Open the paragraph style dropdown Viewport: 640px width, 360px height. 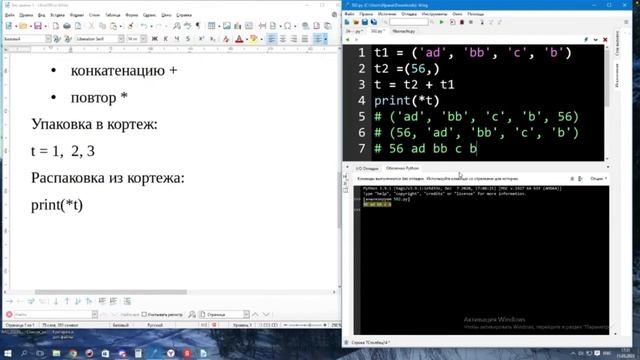(x=48, y=39)
